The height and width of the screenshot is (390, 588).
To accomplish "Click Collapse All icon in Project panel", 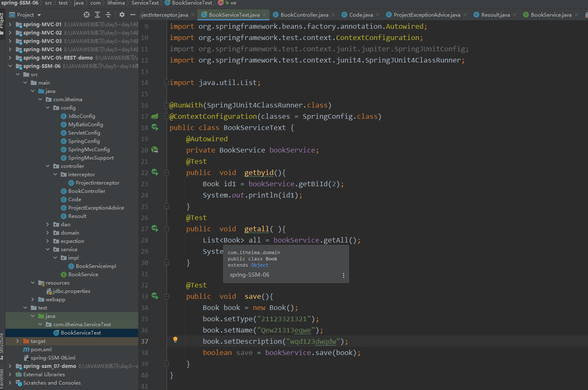I will click(x=108, y=15).
